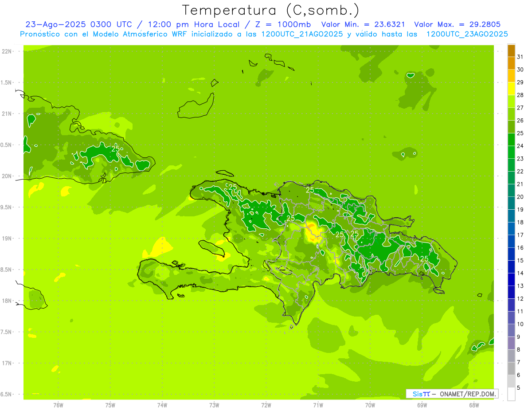Click the color bar label 20
This screenshot has width=532, height=411.
tap(520, 196)
